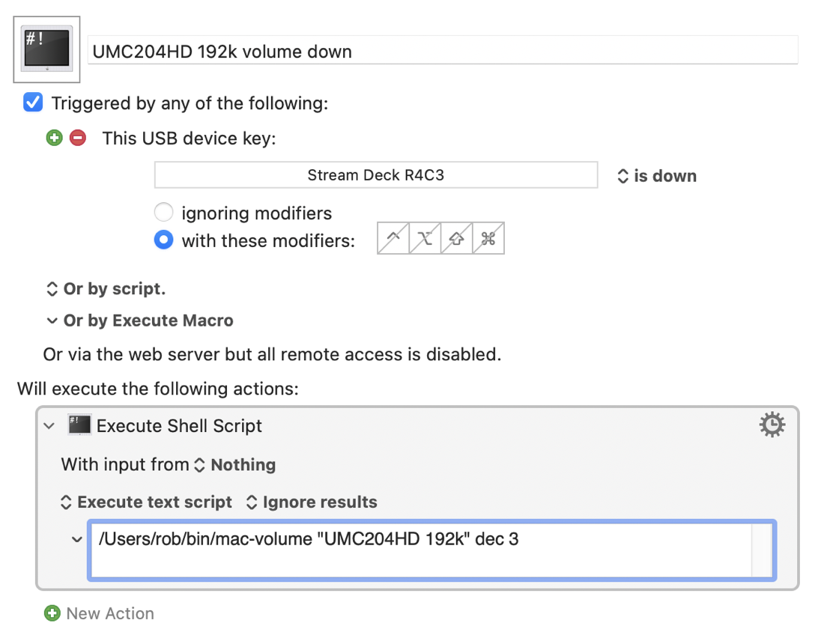Click the green add trigger icon
Viewport: 824px width, 644px height.
54,138
